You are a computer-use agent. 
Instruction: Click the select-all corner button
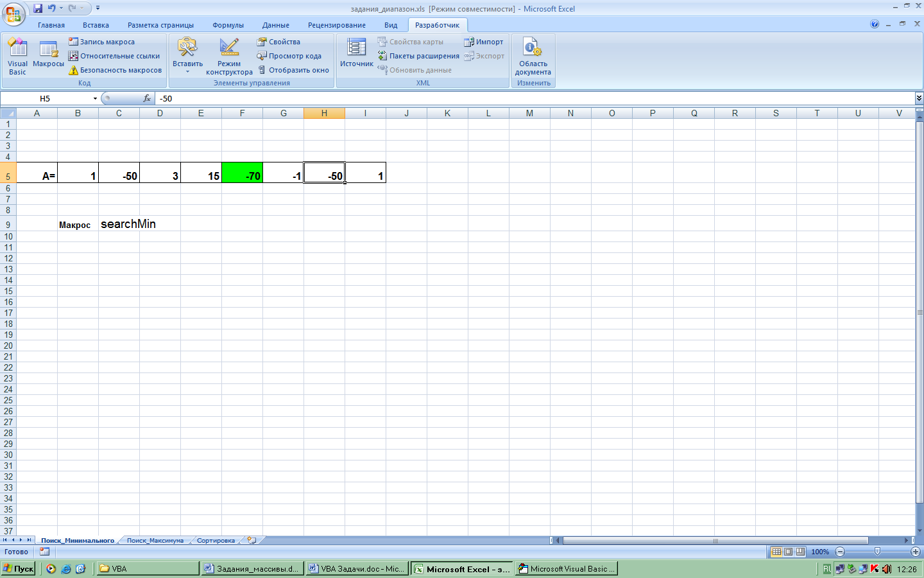(8, 113)
